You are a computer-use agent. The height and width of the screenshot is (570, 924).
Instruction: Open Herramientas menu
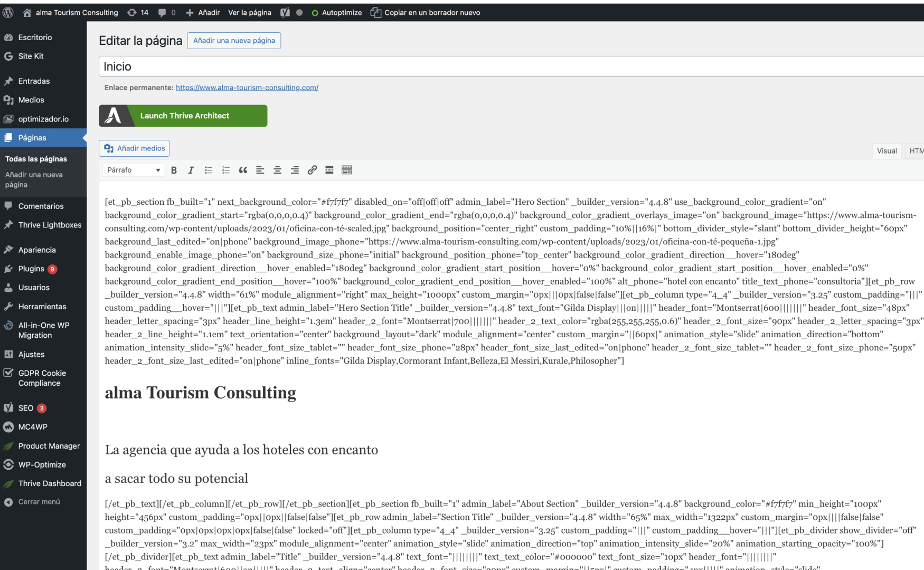coord(43,307)
